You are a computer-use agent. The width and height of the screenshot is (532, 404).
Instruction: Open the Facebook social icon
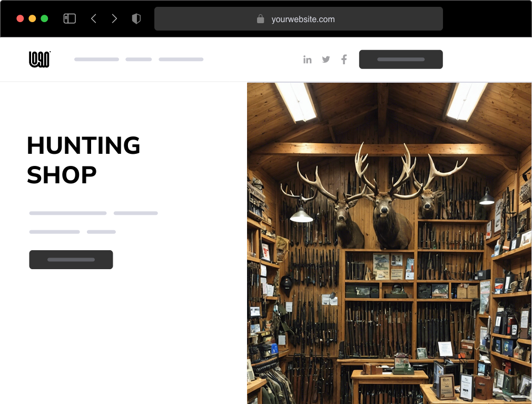pos(343,59)
